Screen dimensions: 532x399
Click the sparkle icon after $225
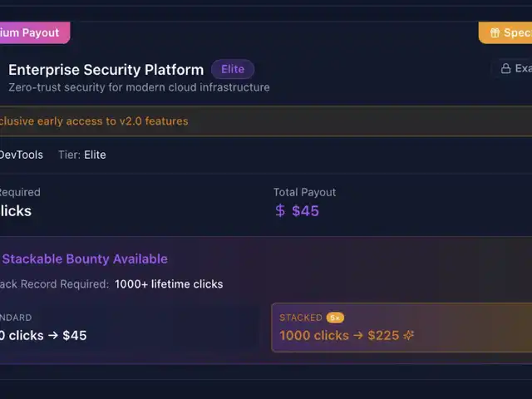pos(407,336)
